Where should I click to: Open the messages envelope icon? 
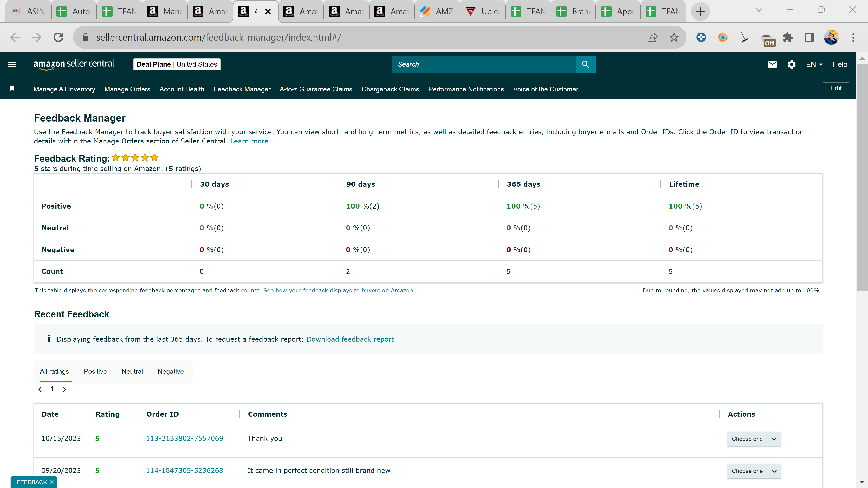pos(772,64)
